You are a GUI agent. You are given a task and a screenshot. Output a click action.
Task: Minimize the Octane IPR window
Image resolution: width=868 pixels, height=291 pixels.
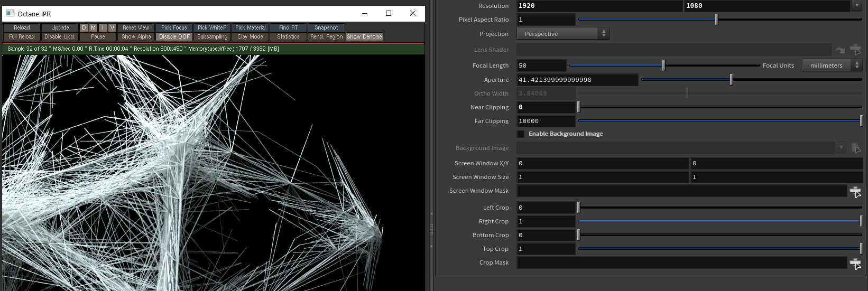pos(365,13)
